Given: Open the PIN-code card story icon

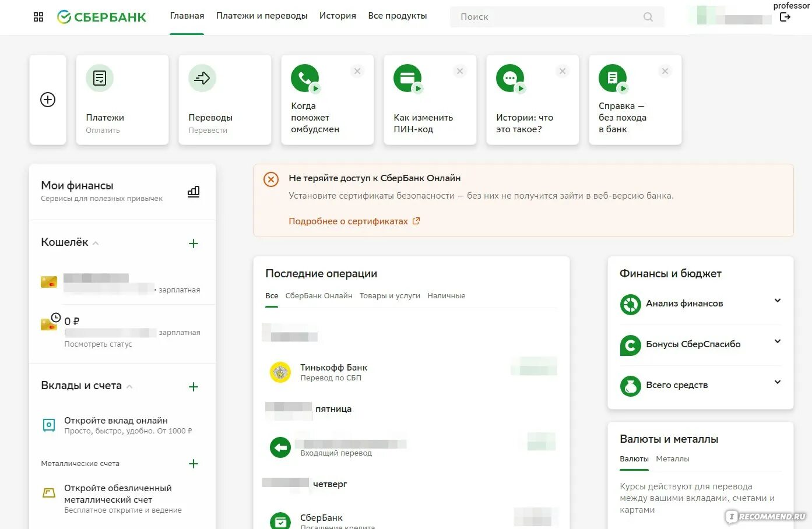Looking at the screenshot, I should pyautogui.click(x=408, y=78).
